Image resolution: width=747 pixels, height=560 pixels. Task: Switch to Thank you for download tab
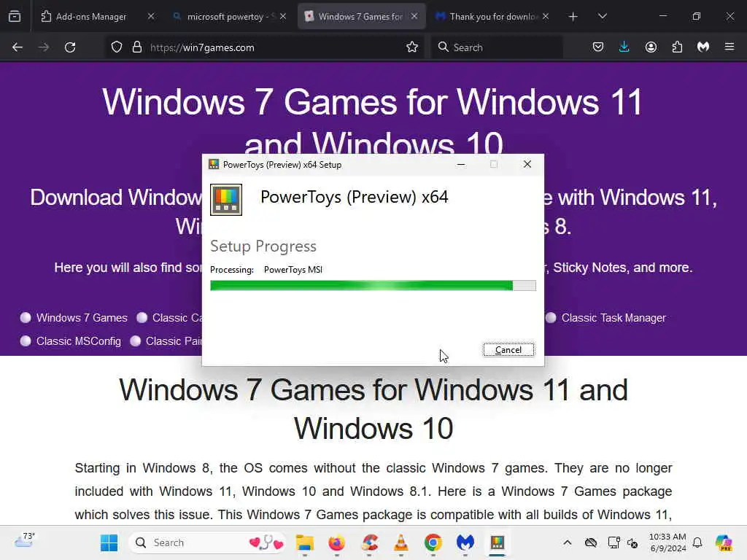click(x=493, y=17)
